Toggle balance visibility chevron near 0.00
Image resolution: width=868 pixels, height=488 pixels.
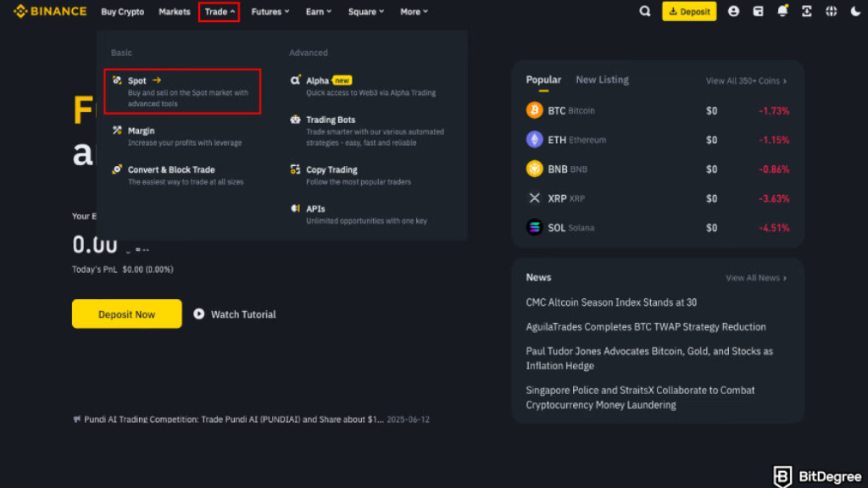[129, 251]
